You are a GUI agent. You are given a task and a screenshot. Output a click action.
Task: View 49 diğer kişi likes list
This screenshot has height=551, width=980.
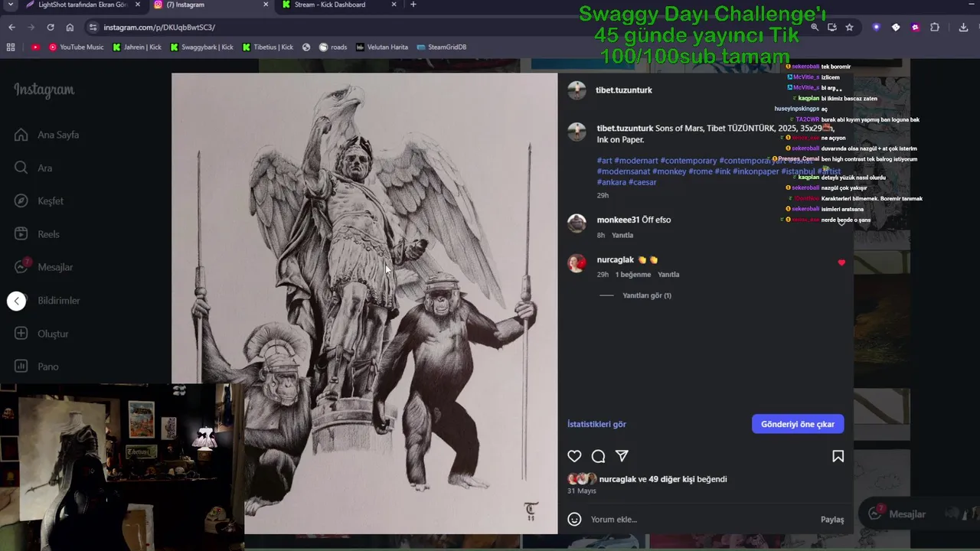point(672,479)
